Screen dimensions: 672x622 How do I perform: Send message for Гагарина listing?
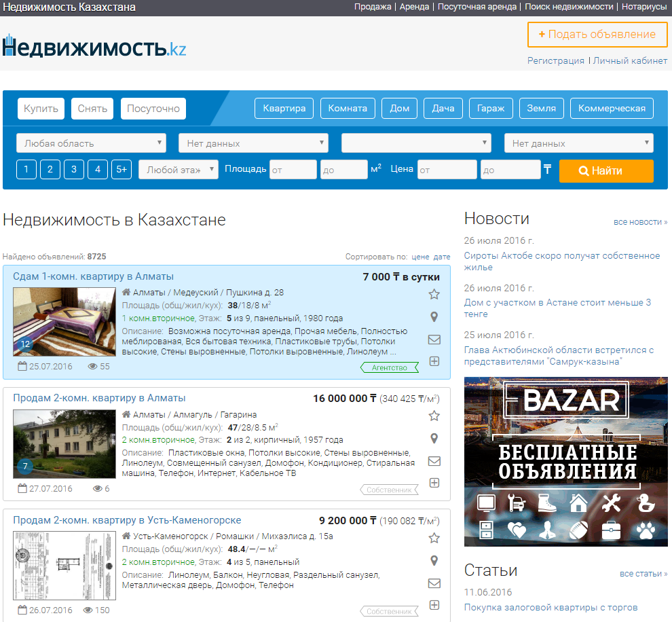pos(434,461)
